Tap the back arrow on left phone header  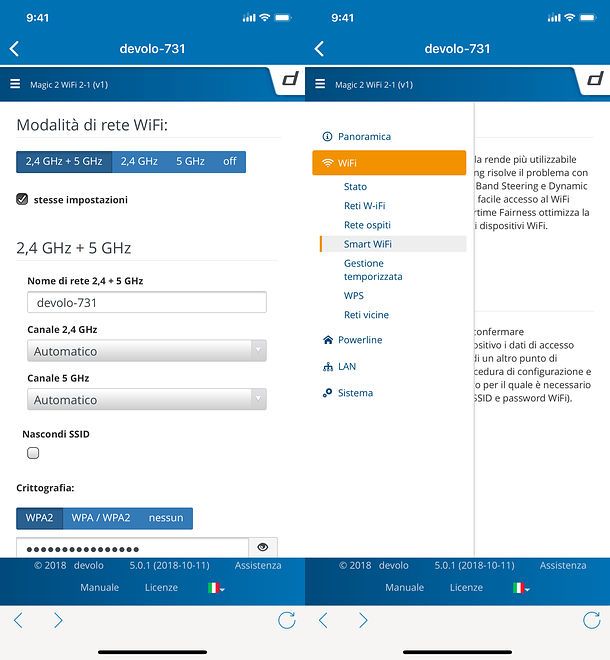pos(14,49)
